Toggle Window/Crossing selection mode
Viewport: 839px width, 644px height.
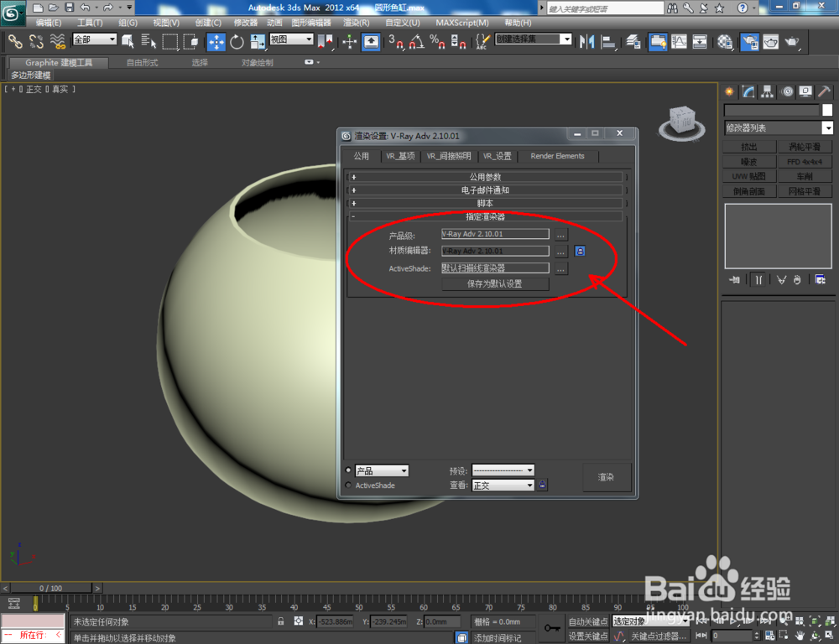tap(191, 41)
